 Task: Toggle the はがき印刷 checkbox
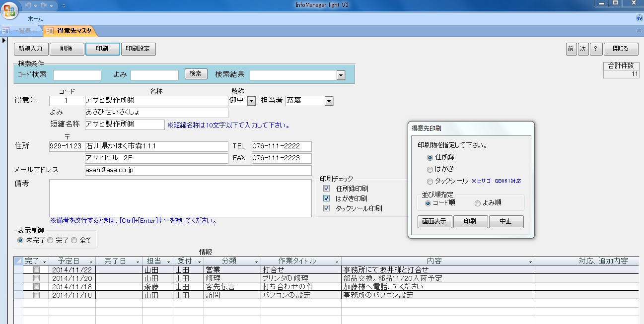click(x=326, y=198)
